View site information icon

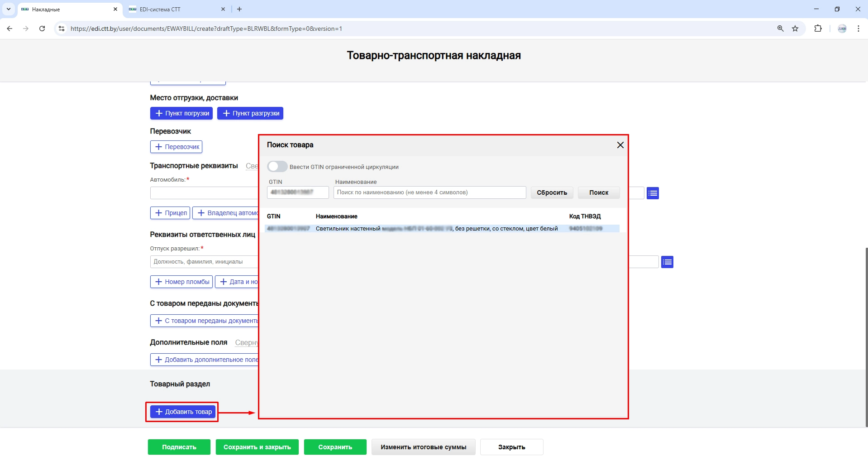pos(62,29)
